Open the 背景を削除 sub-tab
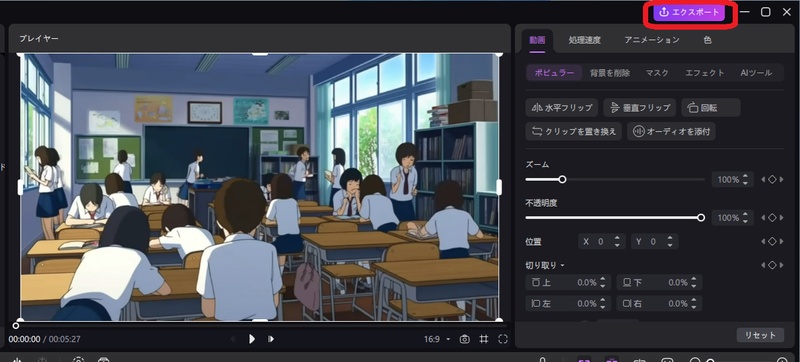800x362 pixels. pos(610,73)
